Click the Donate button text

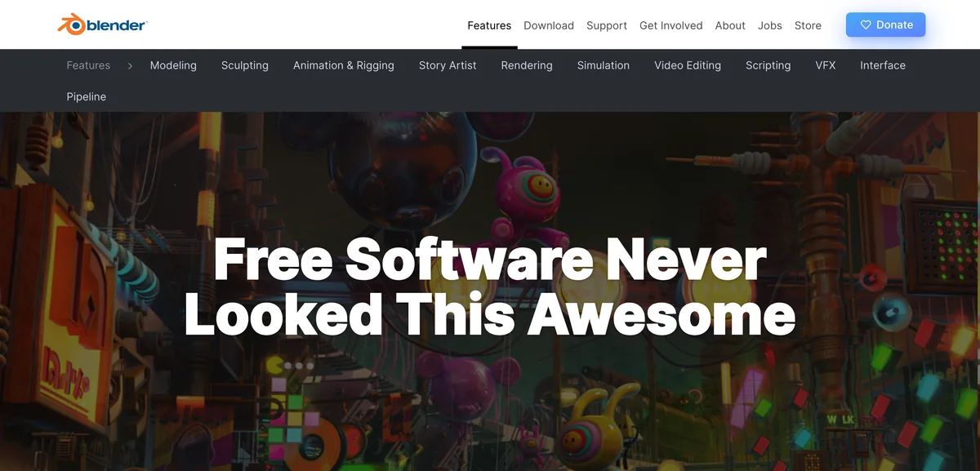(x=894, y=24)
